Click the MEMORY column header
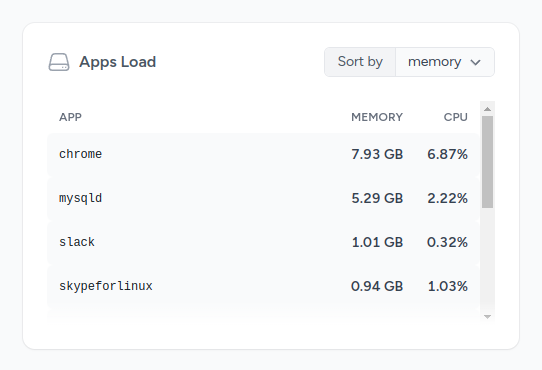The image size is (542, 370). point(377,117)
